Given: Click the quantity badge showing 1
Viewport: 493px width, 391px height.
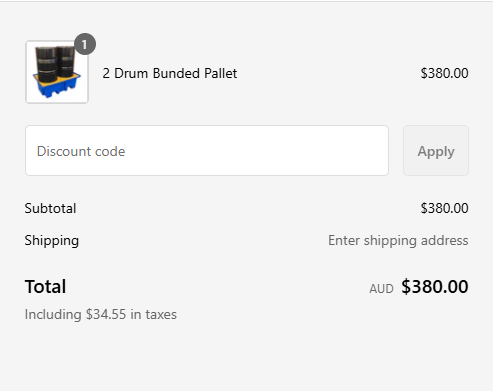Looking at the screenshot, I should pyautogui.click(x=85, y=44).
